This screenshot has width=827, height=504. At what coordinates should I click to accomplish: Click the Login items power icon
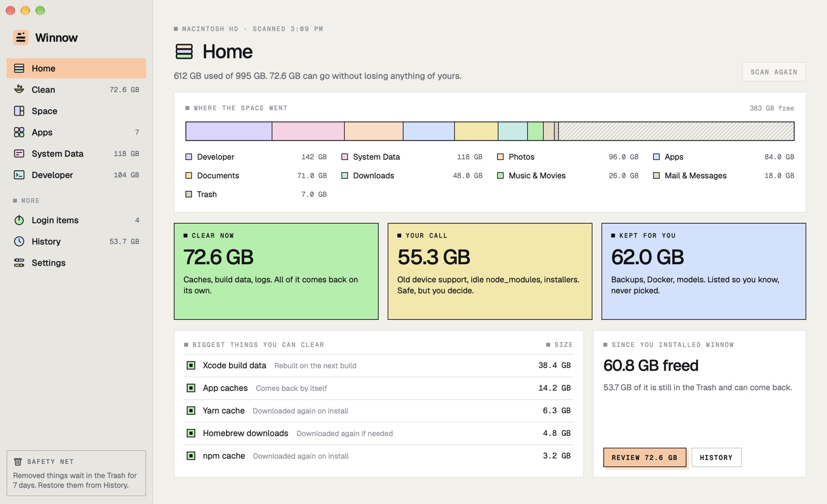point(19,220)
